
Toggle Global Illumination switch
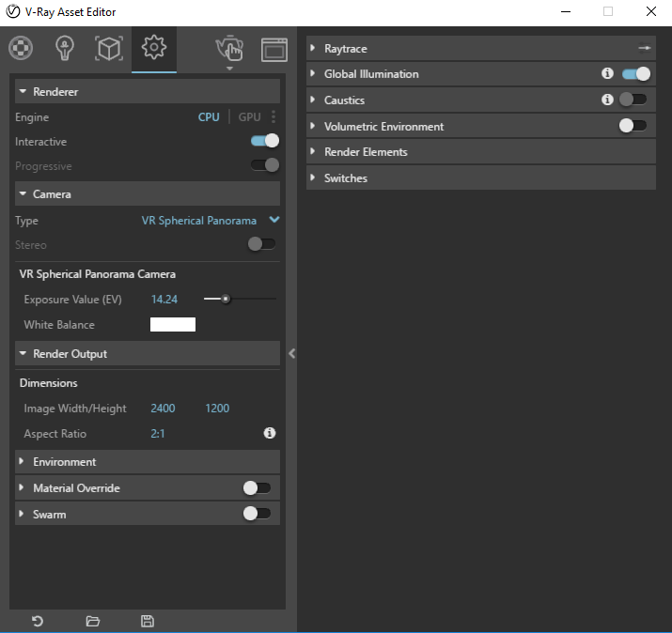(x=636, y=73)
